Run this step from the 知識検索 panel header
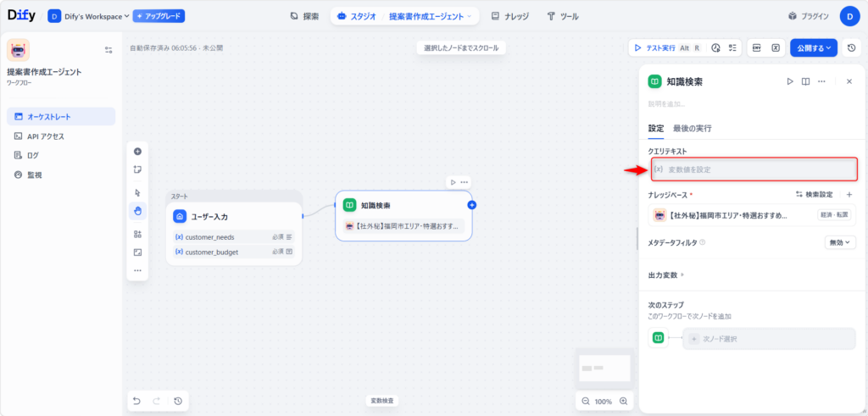This screenshot has width=868, height=416. pos(789,81)
